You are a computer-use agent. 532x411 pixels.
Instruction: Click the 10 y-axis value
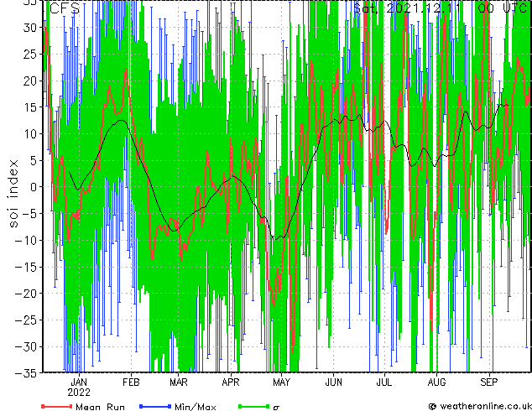point(30,133)
